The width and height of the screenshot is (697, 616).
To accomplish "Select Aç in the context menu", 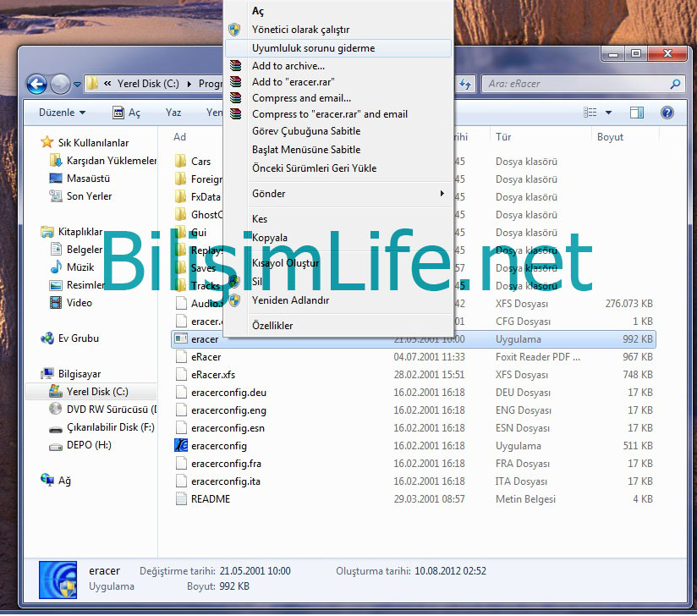I will [338, 11].
